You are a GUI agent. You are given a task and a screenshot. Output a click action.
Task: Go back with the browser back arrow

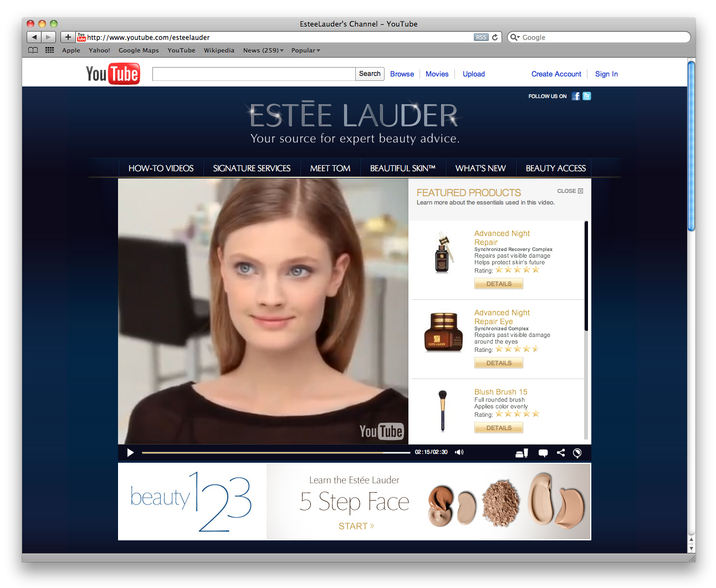click(34, 37)
